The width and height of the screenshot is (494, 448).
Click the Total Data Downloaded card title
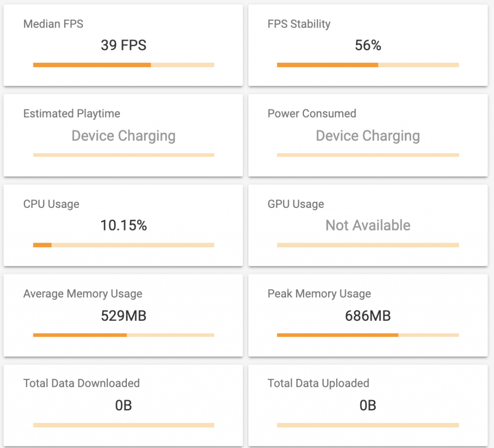[81, 383]
